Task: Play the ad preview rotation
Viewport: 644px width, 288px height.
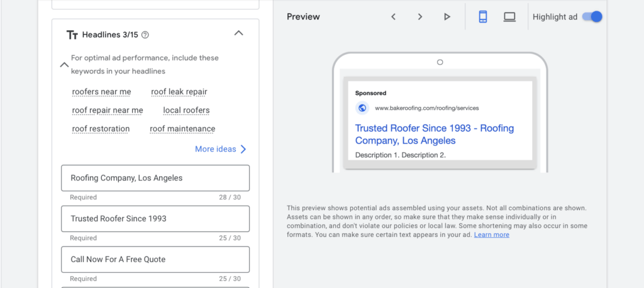Action: 447,17
